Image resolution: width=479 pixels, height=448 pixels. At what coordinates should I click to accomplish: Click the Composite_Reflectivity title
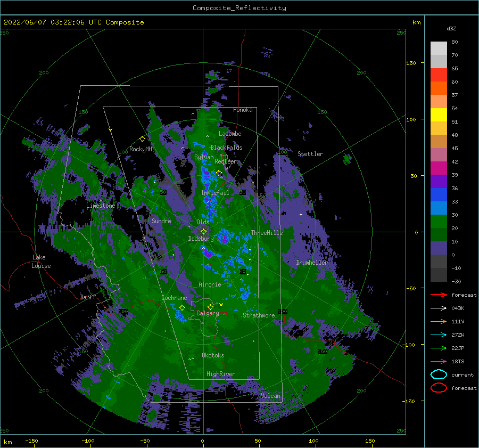240,8
